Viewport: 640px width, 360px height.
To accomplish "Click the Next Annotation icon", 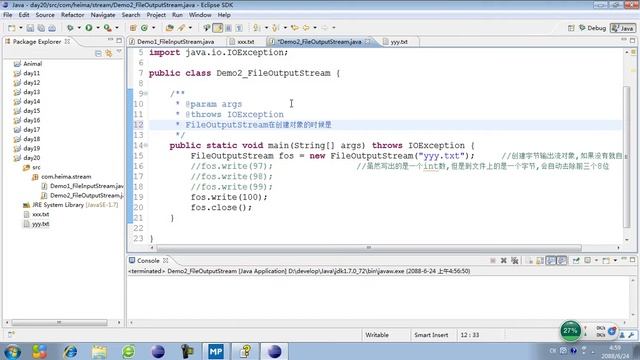I will tap(256, 28).
